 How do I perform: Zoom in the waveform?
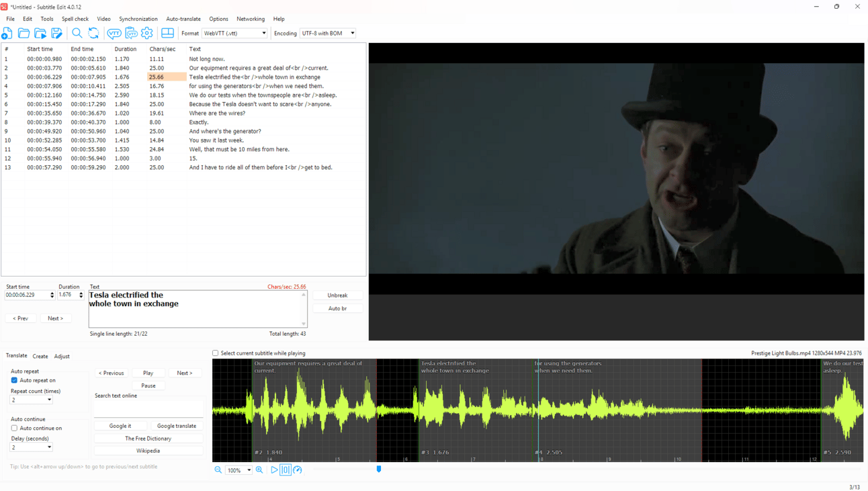[x=259, y=470]
